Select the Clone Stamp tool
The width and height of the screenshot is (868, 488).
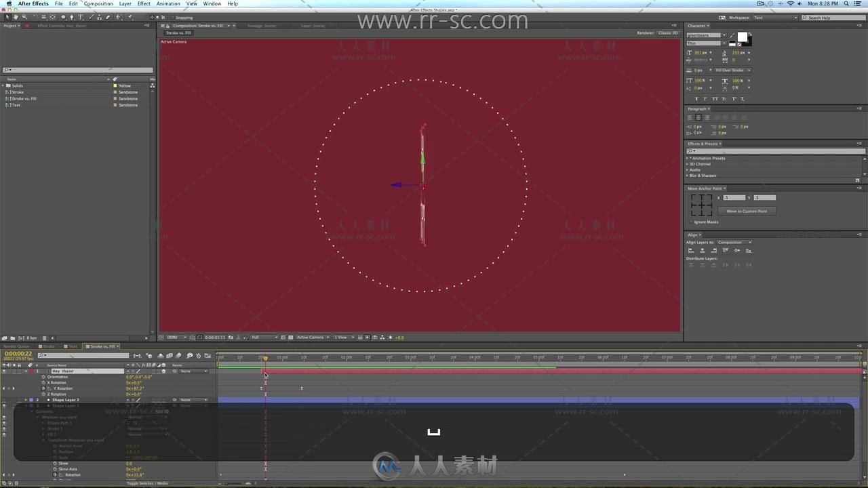point(99,17)
